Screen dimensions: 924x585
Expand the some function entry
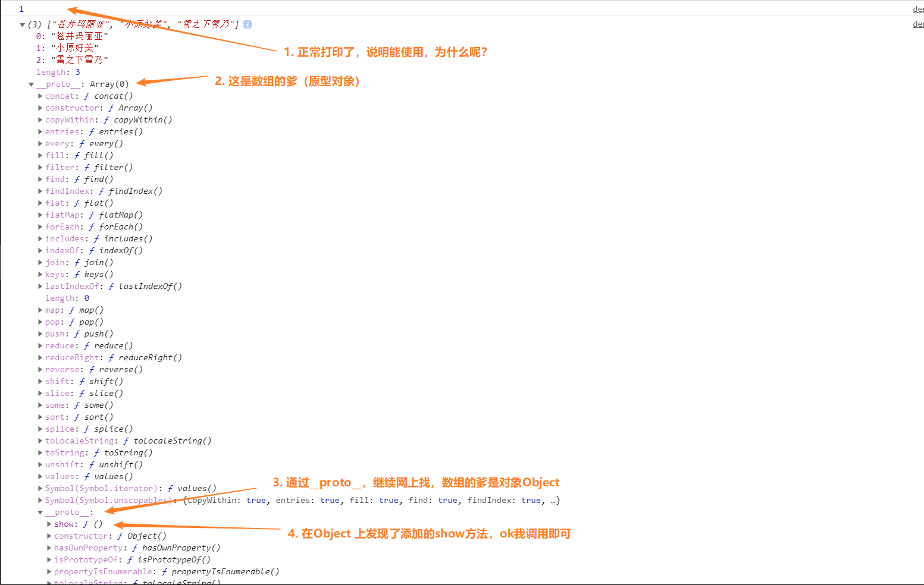40,405
